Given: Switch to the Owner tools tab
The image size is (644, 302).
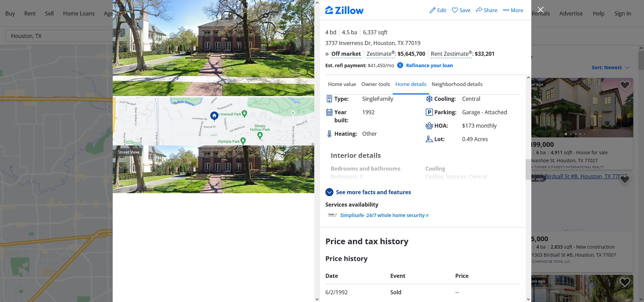Looking at the screenshot, I should click(x=375, y=84).
